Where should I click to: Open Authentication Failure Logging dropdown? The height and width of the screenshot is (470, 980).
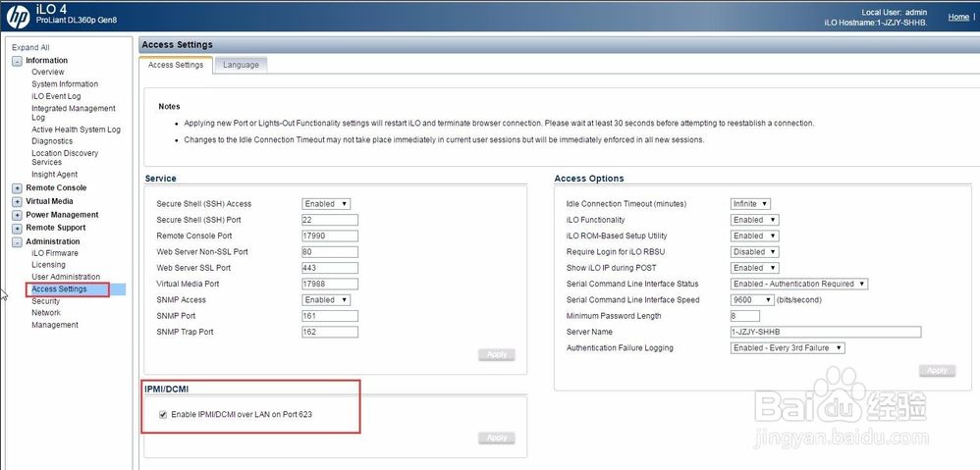788,348
